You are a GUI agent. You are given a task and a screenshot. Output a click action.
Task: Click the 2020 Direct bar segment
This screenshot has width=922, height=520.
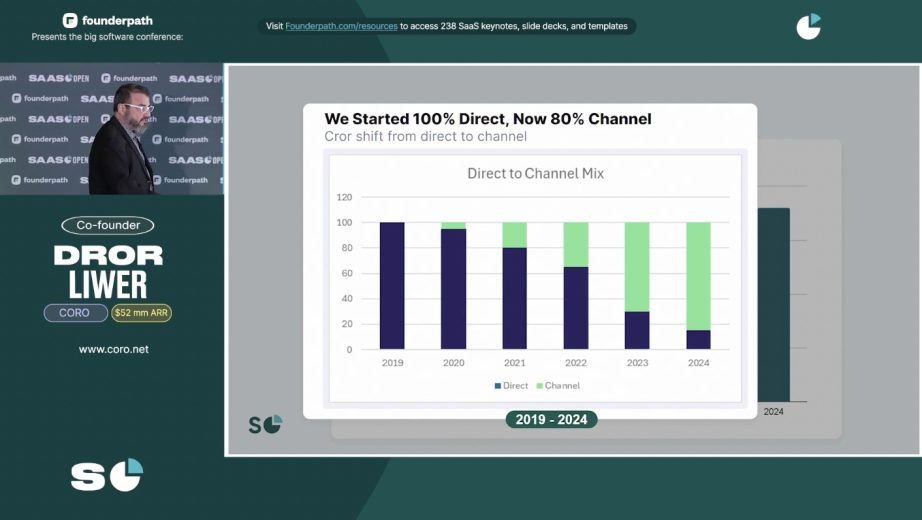point(453,289)
